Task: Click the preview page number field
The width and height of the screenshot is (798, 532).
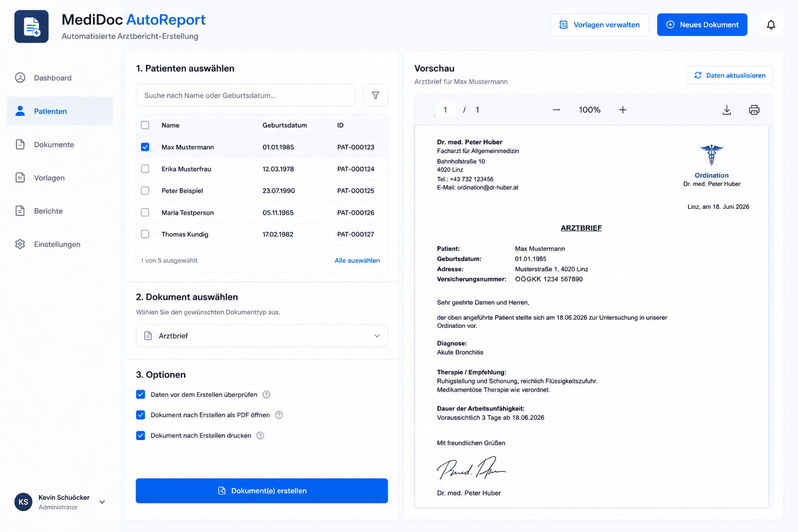Action: pyautogui.click(x=445, y=110)
